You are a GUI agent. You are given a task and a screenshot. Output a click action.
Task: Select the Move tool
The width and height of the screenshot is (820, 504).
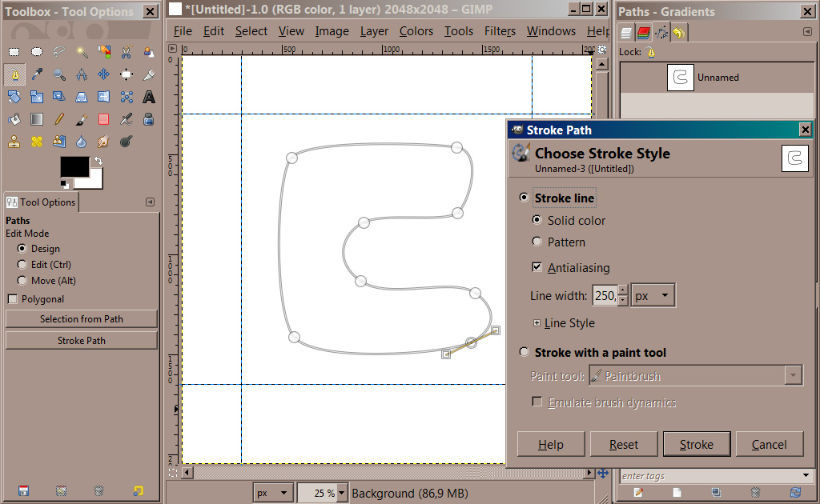tap(104, 74)
